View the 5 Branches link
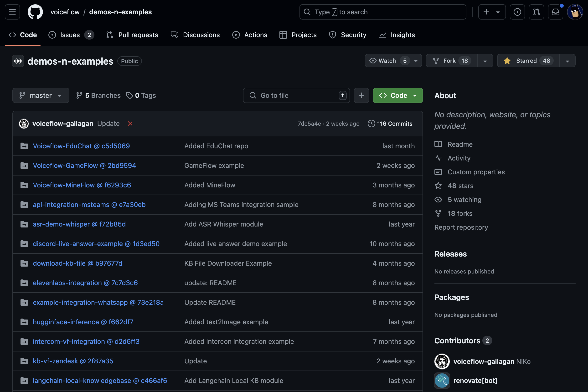Image resolution: width=588 pixels, height=392 pixels. [98, 96]
